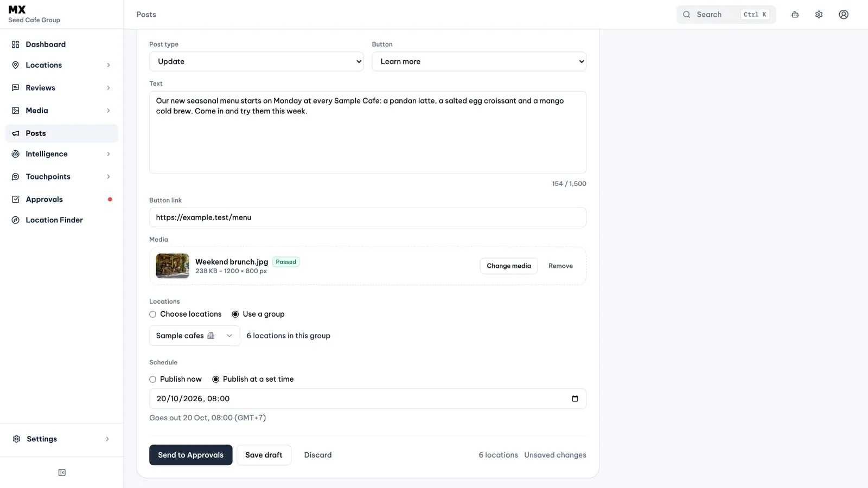Image resolution: width=868 pixels, height=488 pixels.
Task: Select the Choose locations radio button
Action: 153,314
